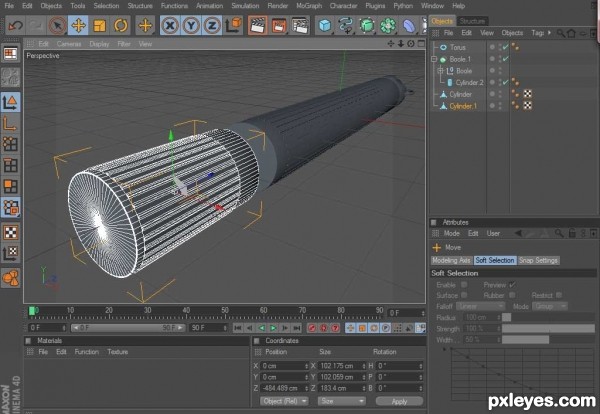Image resolution: width=600 pixels, height=414 pixels.
Task: Open the Render Settings icon
Action: [x=300, y=26]
